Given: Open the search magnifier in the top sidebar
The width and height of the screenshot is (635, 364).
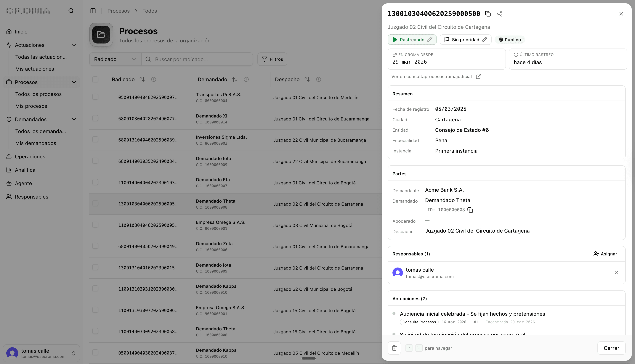Looking at the screenshot, I should coord(71,11).
